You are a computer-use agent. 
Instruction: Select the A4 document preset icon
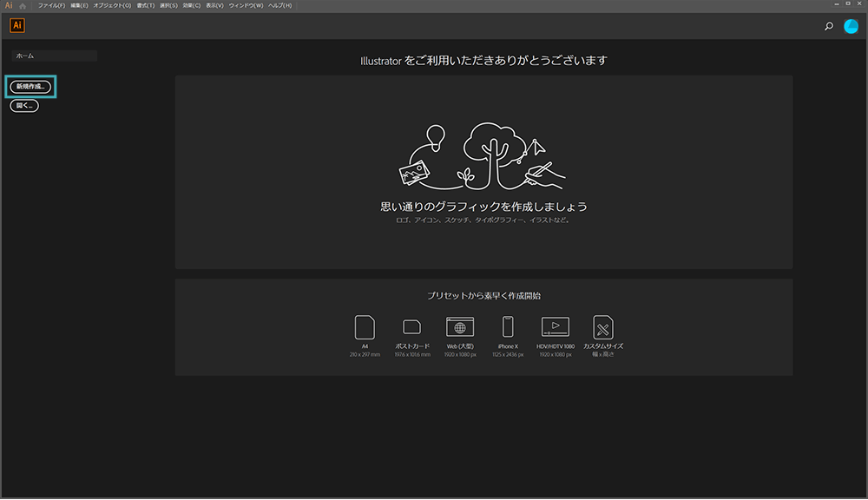365,327
